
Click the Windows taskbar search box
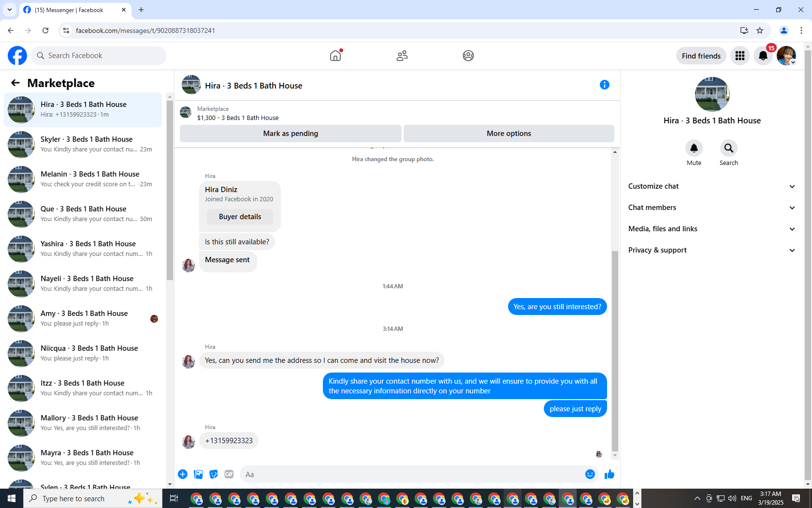coord(93,498)
